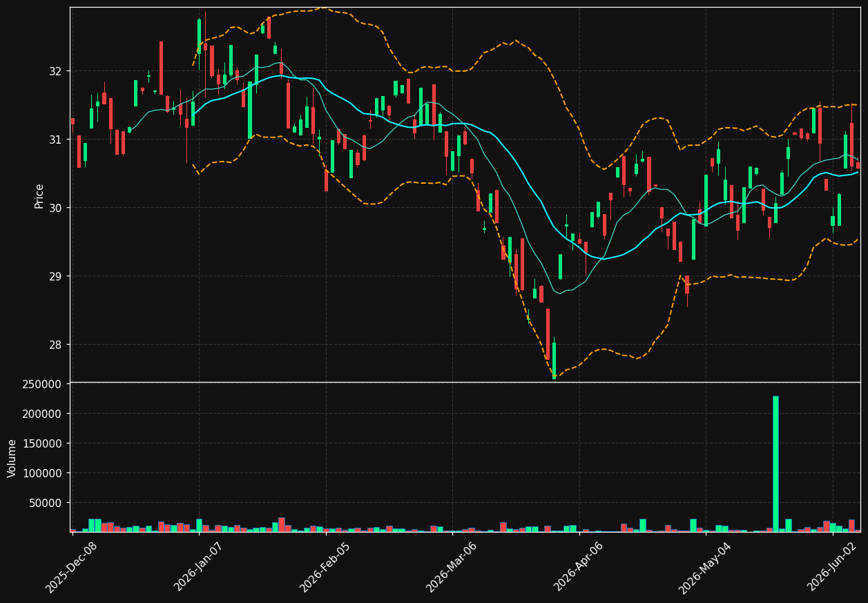868x603 pixels.
Task: Click the 2026-Feb-05 date label
Action: pyautogui.click(x=325, y=568)
